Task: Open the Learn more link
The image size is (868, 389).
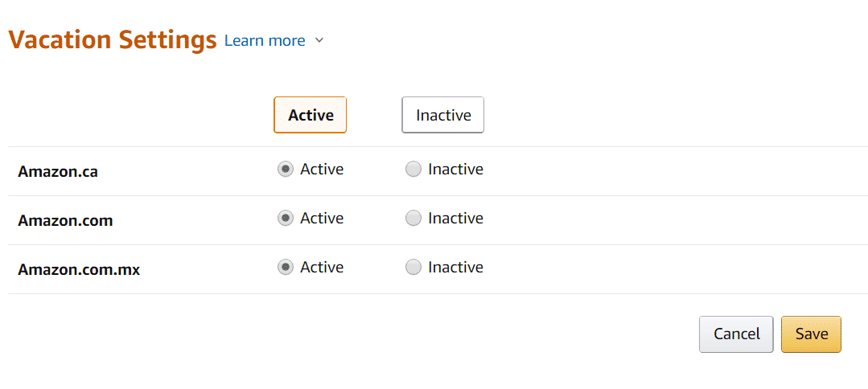Action: (x=265, y=40)
